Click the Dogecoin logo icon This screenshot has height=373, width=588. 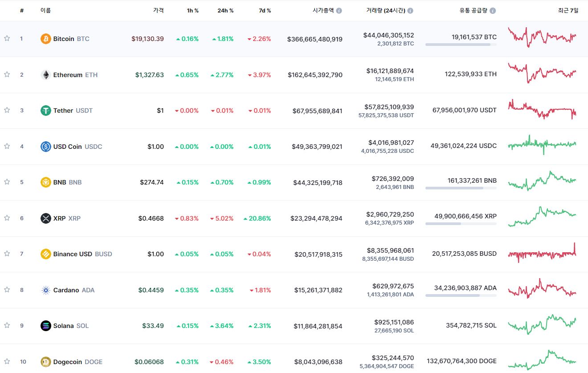[x=46, y=362]
